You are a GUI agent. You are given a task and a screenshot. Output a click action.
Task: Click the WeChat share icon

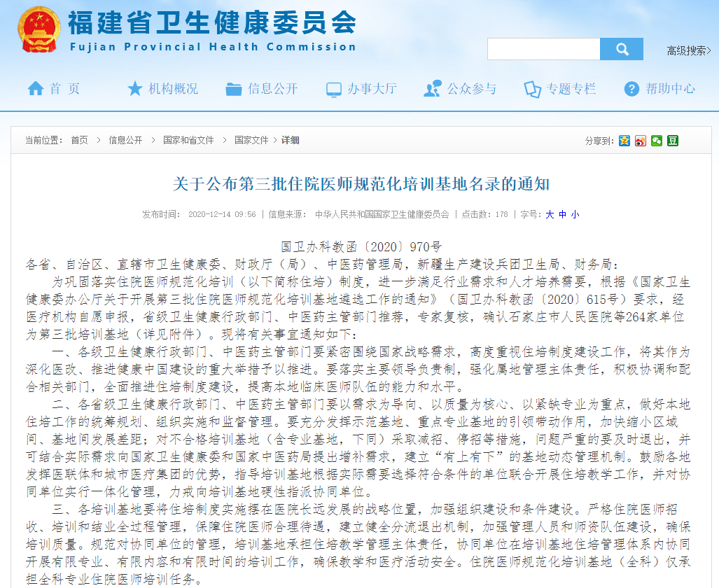pos(656,141)
